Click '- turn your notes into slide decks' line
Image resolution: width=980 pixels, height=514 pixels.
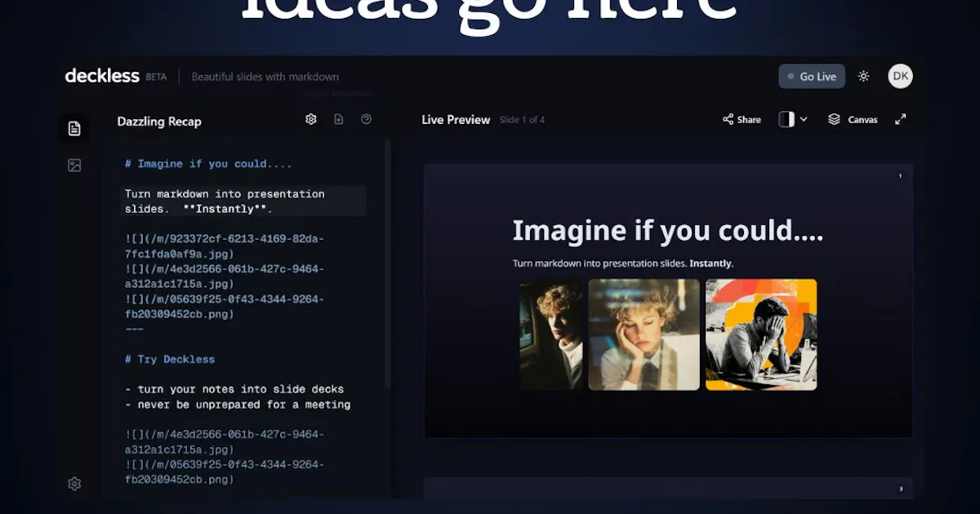point(234,389)
